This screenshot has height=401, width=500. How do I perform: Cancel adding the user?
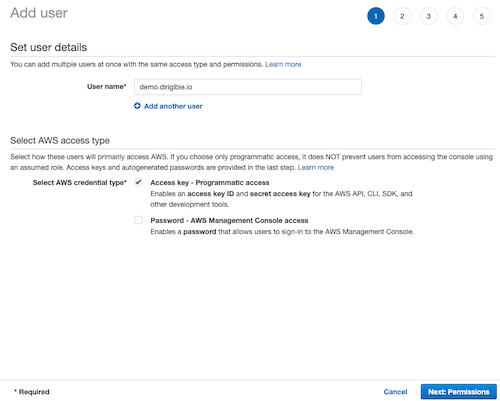click(x=395, y=392)
